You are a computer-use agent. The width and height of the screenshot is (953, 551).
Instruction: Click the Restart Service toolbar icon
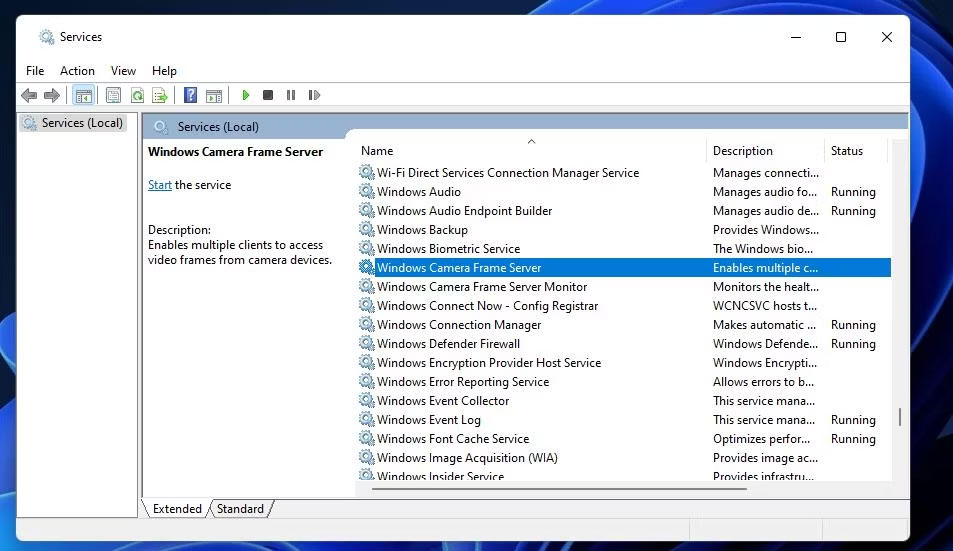point(314,95)
